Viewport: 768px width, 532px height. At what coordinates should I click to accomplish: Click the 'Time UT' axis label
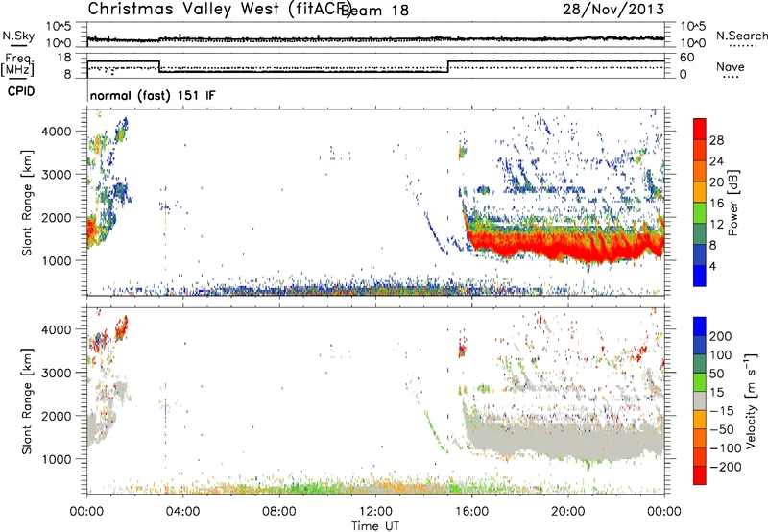coord(375,525)
